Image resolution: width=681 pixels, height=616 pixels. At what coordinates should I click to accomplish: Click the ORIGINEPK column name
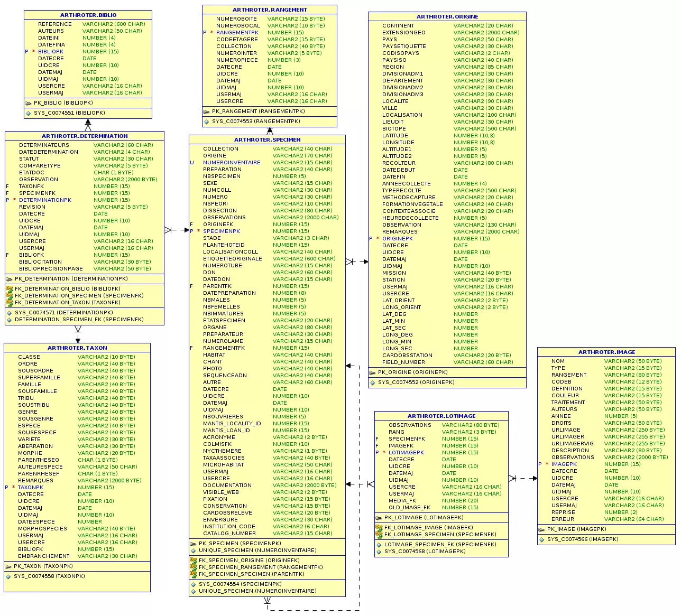click(x=398, y=239)
